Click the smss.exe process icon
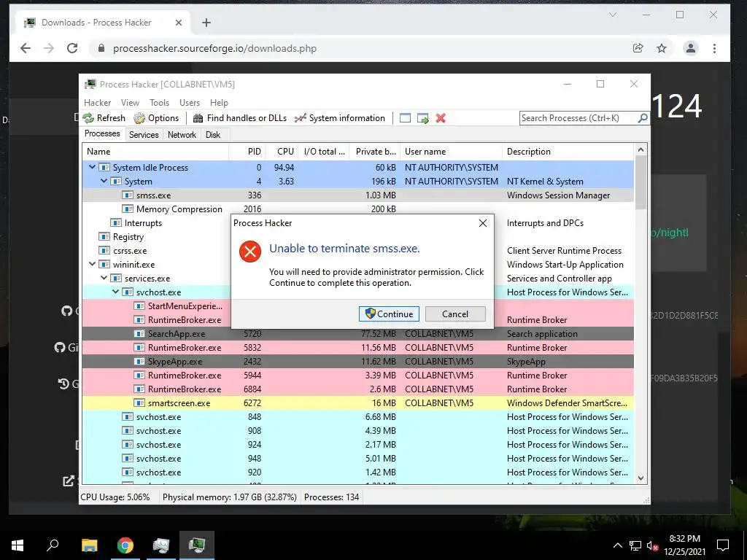Viewport: 747px width, 560px height. click(127, 195)
